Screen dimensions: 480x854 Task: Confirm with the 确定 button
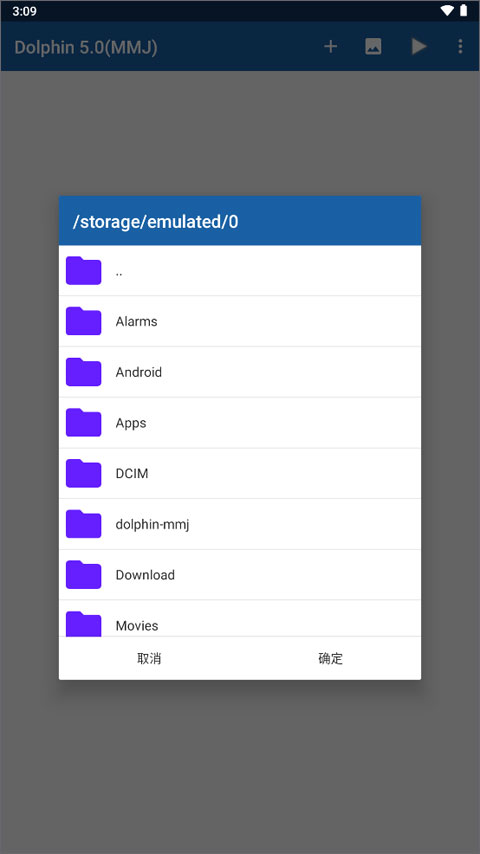[330, 658]
